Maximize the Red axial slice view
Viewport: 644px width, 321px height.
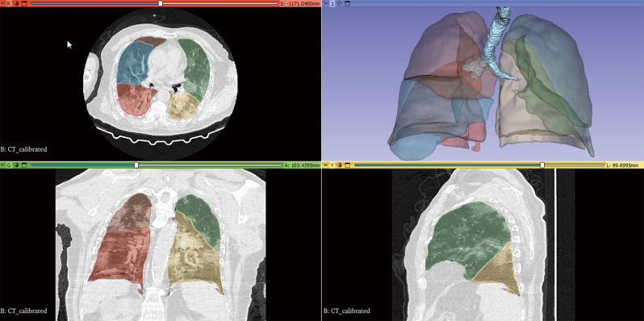point(24,3)
